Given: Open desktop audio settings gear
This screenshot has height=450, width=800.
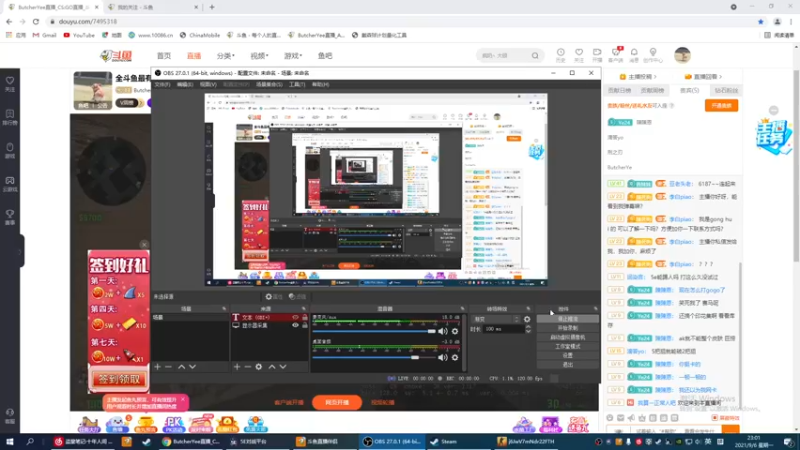Looking at the screenshot, I should (x=455, y=358).
